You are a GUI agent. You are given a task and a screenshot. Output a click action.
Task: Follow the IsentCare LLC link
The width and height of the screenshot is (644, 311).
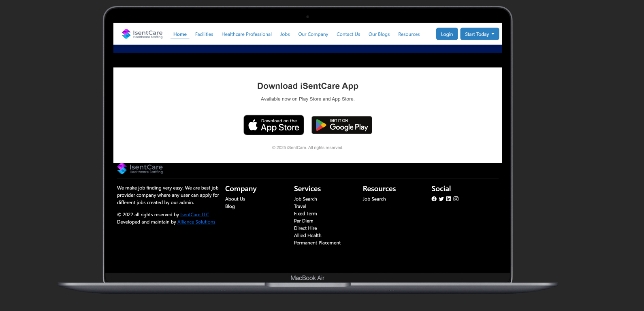(x=194, y=215)
